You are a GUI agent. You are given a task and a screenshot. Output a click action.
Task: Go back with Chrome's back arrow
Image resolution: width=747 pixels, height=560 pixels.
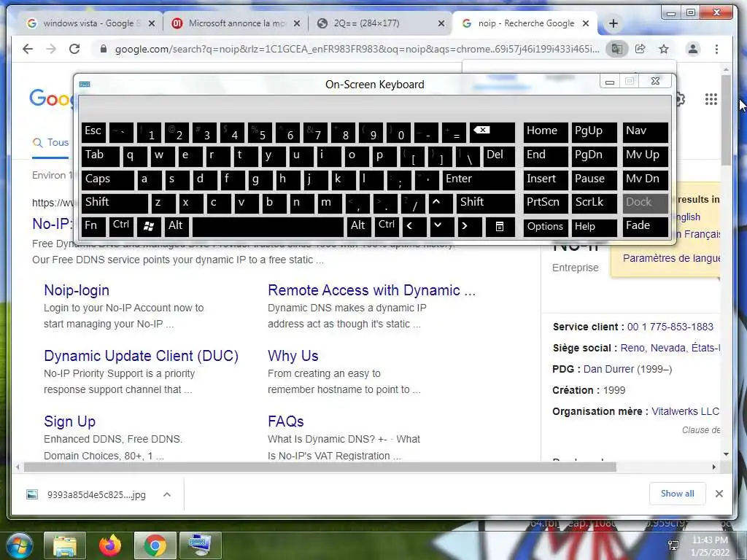28,49
